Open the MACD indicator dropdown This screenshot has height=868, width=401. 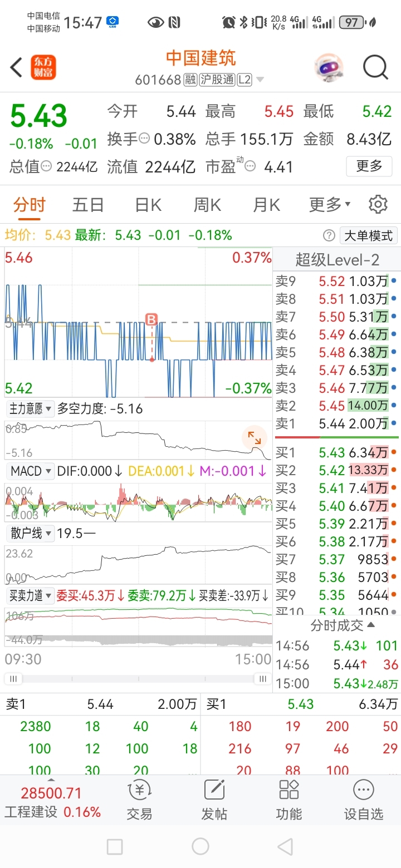pyautogui.click(x=30, y=471)
